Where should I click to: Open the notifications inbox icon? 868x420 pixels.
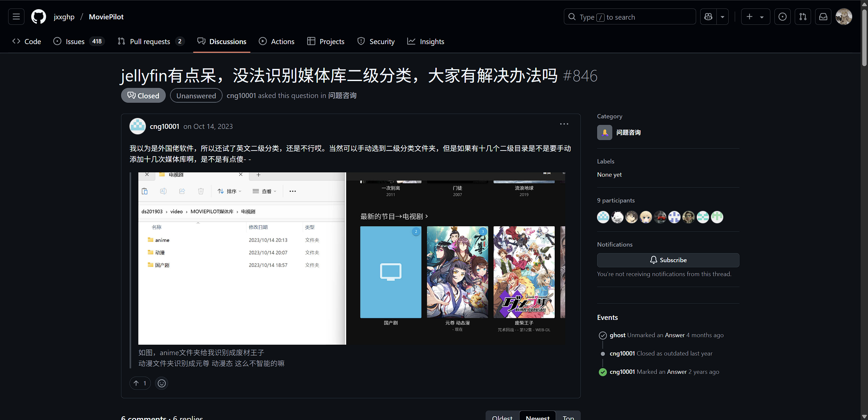[x=823, y=17]
